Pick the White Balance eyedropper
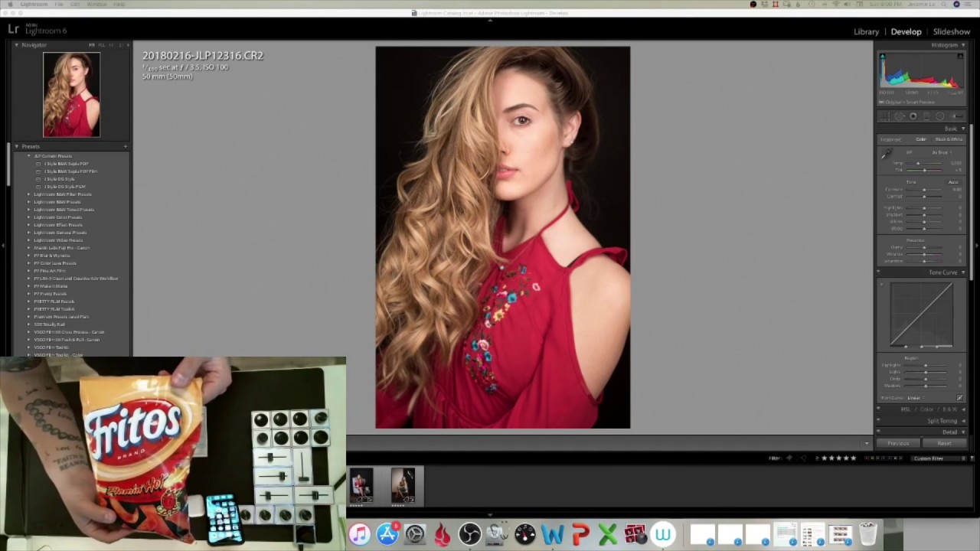This screenshot has height=551, width=980. [886, 154]
